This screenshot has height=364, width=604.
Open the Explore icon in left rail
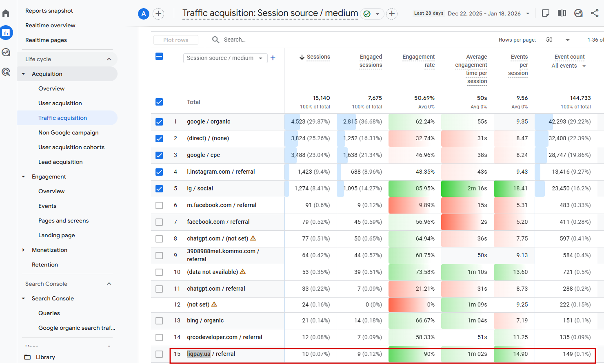(x=6, y=52)
